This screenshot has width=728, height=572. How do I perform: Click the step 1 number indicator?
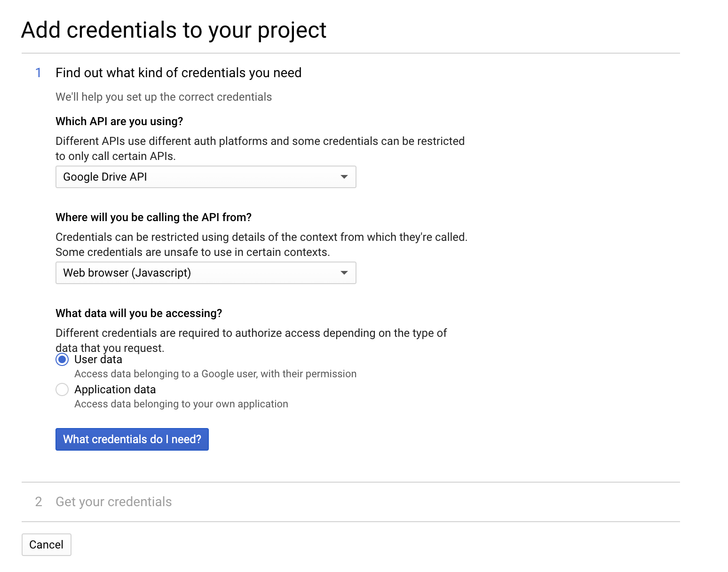tap(39, 73)
